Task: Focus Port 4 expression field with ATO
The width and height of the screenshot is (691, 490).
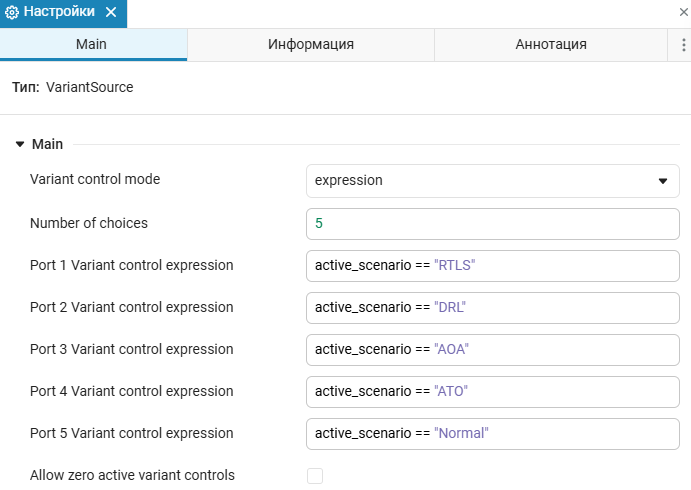Action: pos(491,391)
